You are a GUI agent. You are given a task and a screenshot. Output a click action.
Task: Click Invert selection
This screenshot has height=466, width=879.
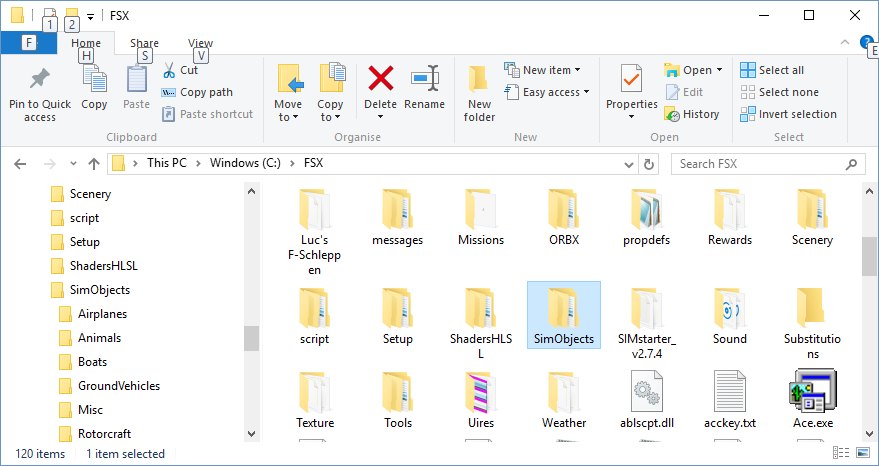788,114
